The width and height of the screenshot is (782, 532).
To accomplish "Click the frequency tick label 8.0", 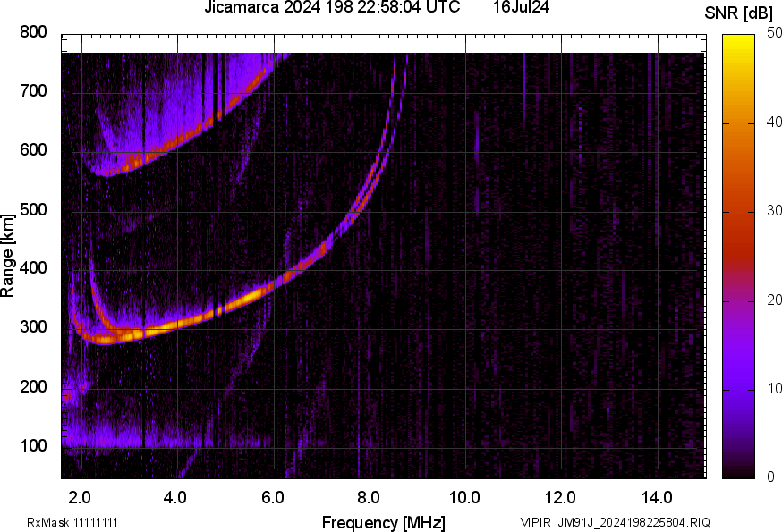I will click(x=368, y=498).
